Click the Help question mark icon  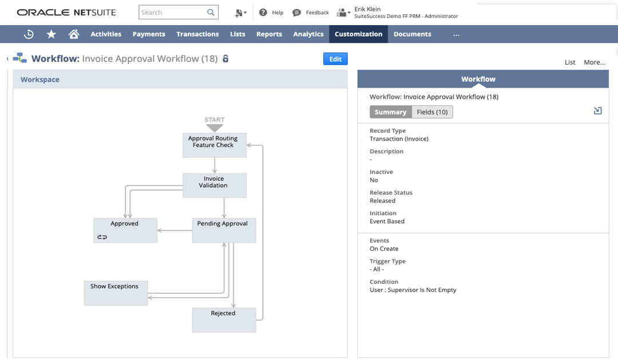click(x=263, y=13)
